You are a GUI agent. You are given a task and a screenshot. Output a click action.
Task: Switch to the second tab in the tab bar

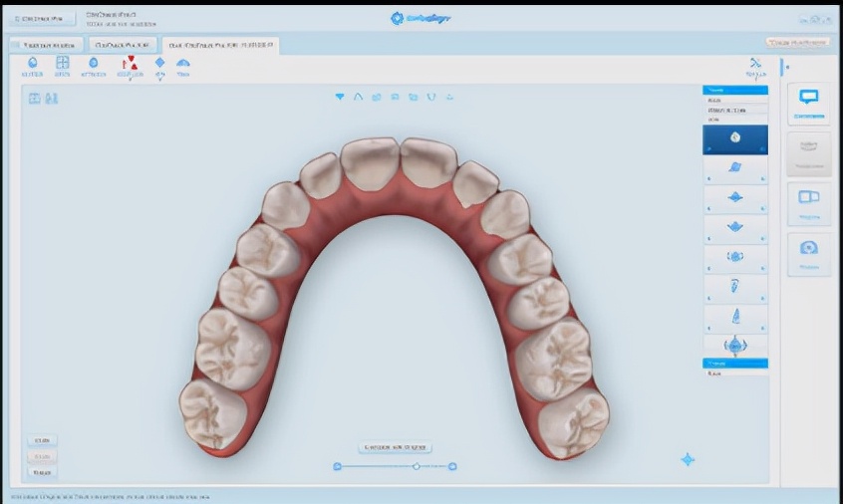pyautogui.click(x=122, y=45)
